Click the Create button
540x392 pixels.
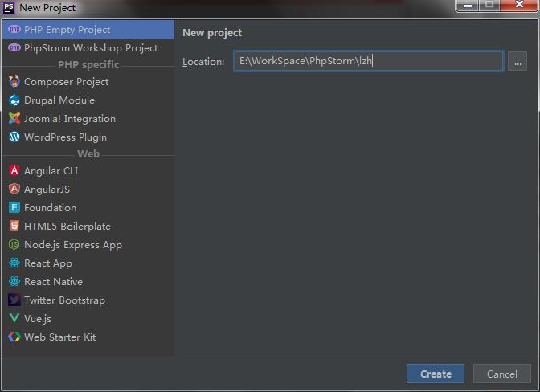click(436, 374)
